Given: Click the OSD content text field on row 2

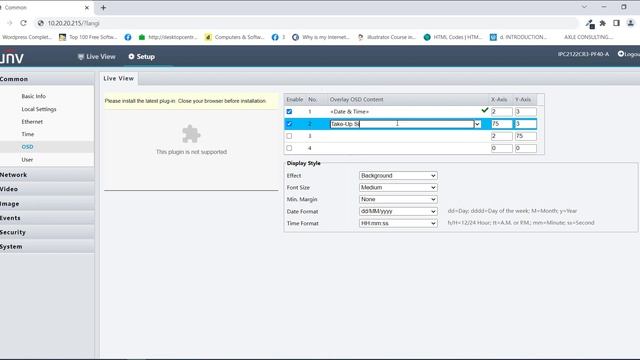Looking at the screenshot, I should coord(402,124).
